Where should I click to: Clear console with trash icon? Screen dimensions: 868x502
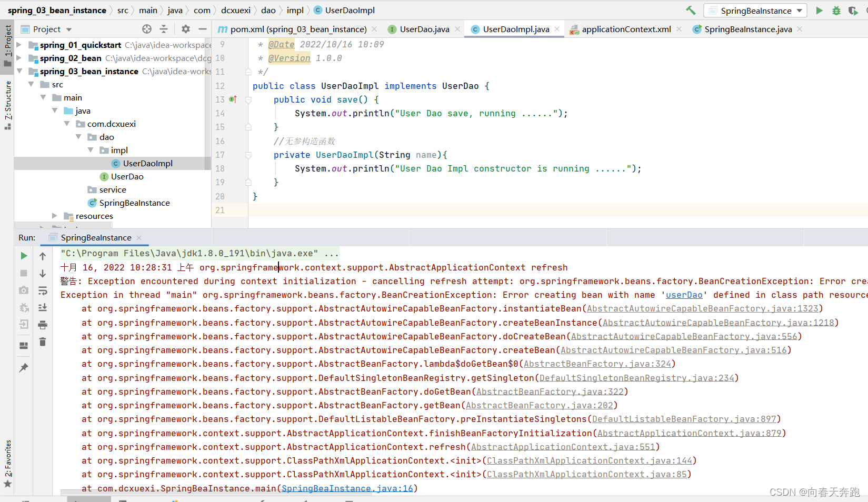43,343
